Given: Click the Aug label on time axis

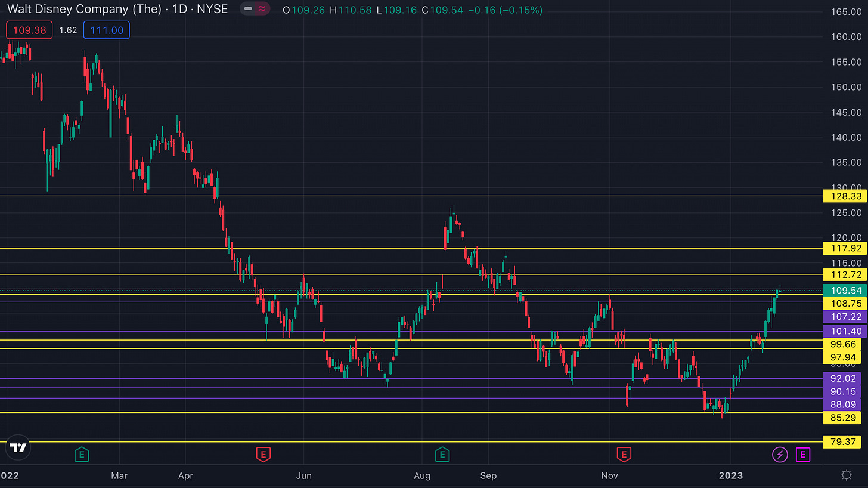Looking at the screenshot, I should pos(422,475).
